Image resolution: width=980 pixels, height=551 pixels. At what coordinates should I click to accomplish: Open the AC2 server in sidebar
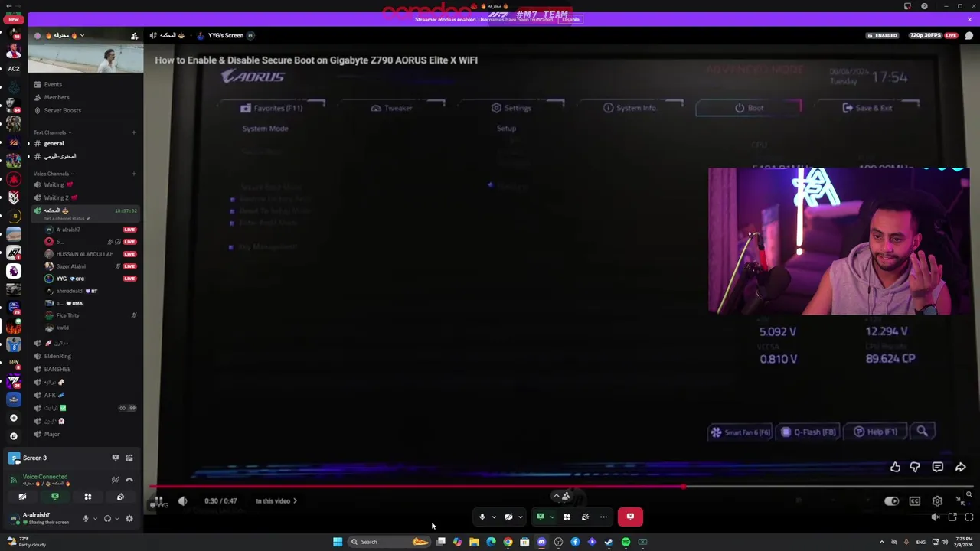[x=13, y=68]
